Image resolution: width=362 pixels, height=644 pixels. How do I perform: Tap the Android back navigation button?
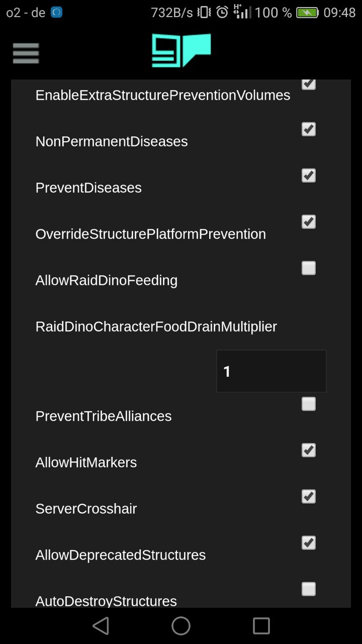point(101,626)
